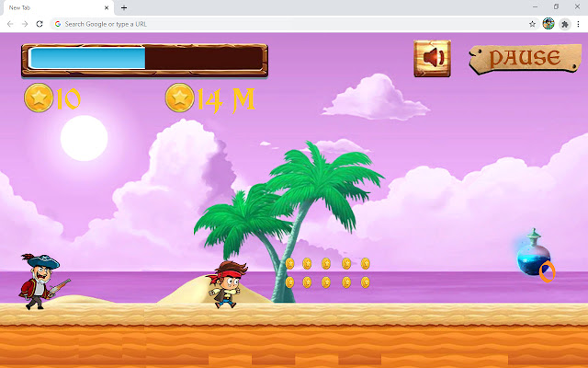
Task: Open the profile avatar in toolbar
Action: coord(548,24)
